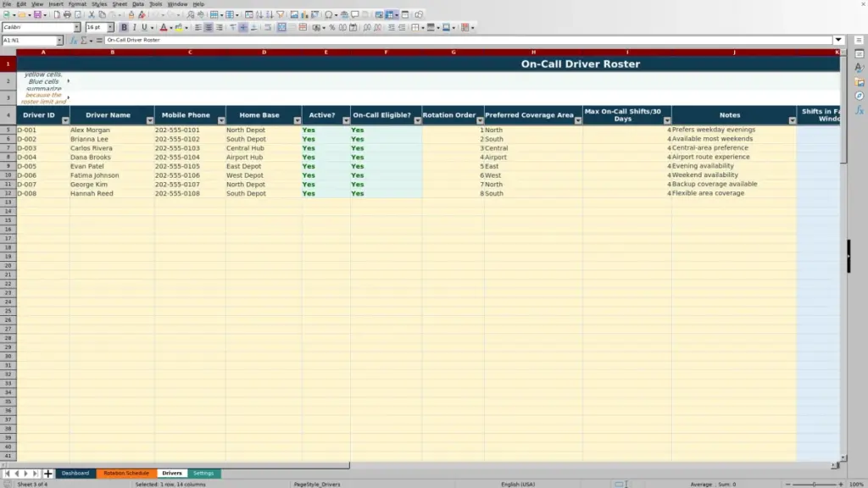The height and width of the screenshot is (488, 868).
Task: Click the Increase Indent icon
Action: (392, 27)
